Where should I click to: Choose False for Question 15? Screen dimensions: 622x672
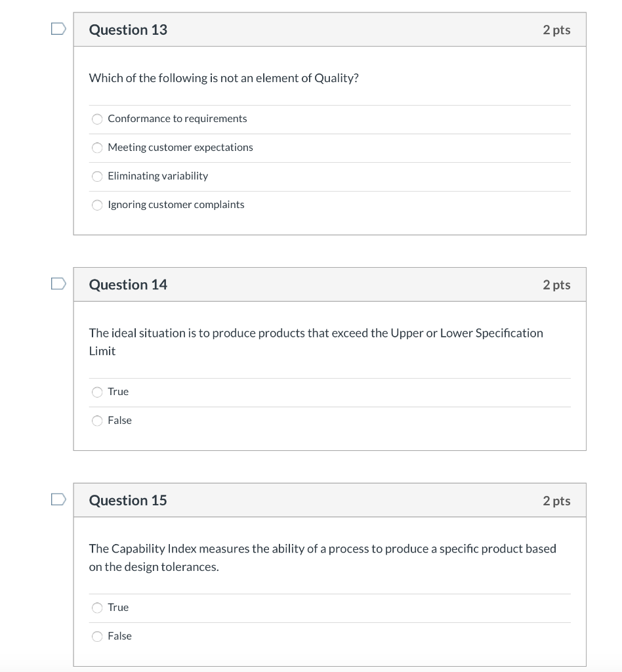(x=96, y=636)
